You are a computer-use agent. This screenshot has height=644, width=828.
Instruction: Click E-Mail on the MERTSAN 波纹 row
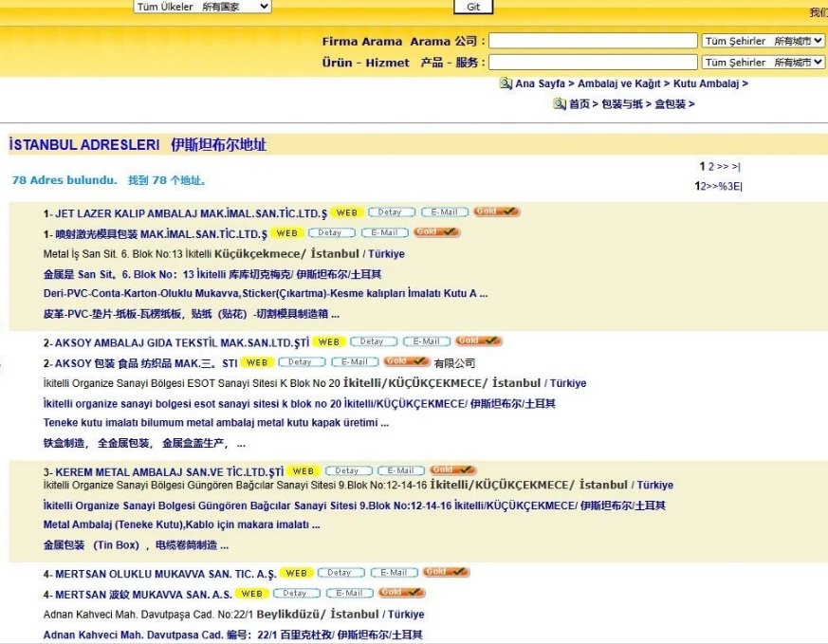(x=350, y=594)
